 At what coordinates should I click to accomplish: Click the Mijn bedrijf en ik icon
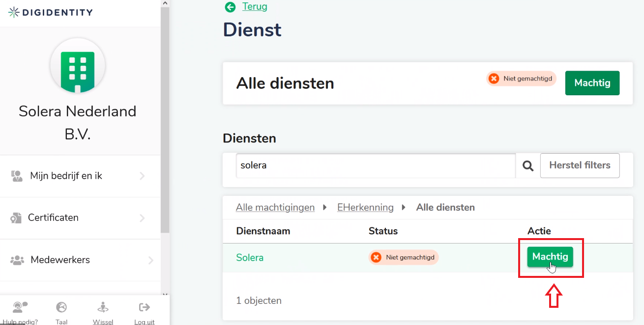coord(17,176)
